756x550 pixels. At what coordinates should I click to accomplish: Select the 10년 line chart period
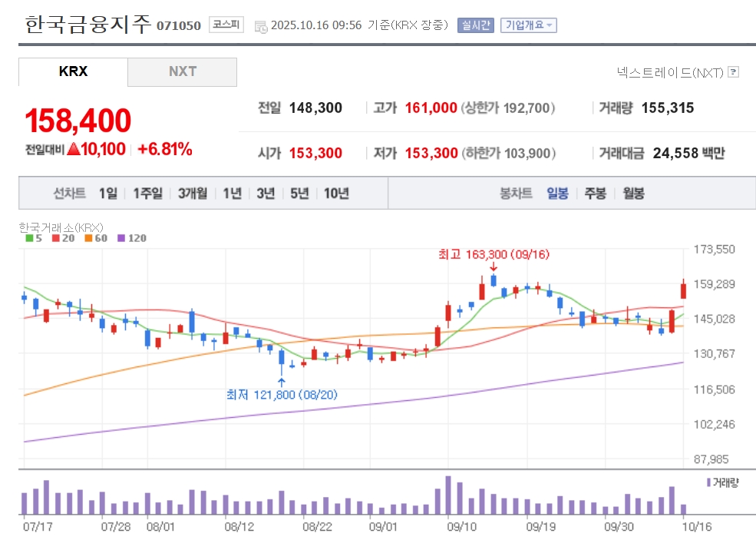[x=336, y=194]
